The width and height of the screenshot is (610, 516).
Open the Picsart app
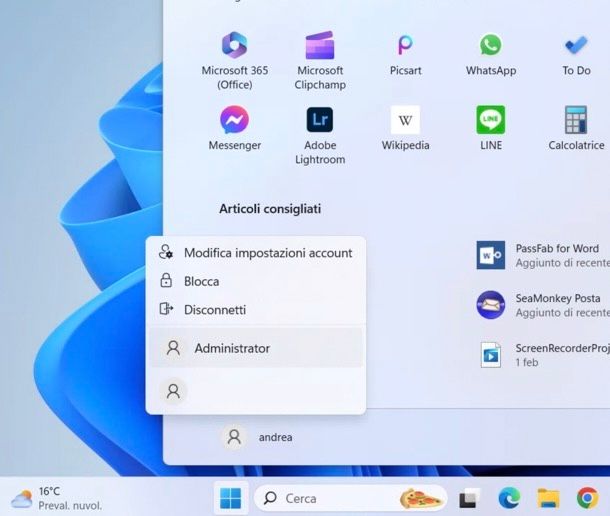tap(405, 54)
